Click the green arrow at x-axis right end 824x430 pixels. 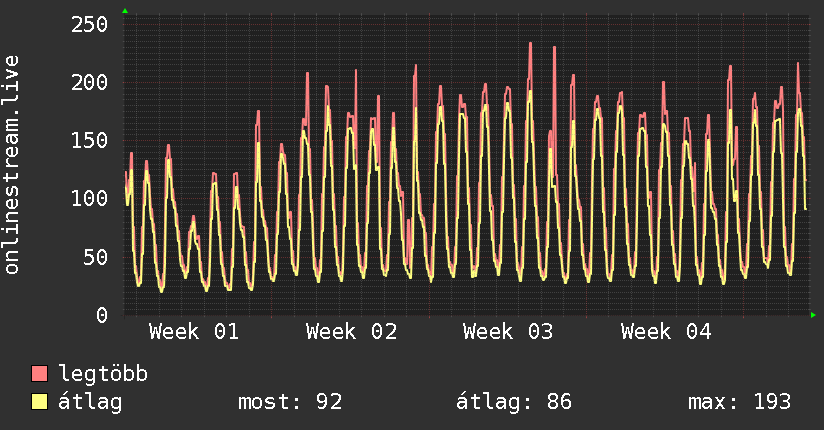[x=814, y=315]
